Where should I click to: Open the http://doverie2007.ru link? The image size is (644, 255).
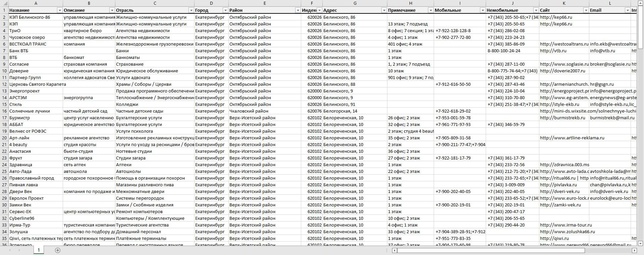click(x=562, y=71)
